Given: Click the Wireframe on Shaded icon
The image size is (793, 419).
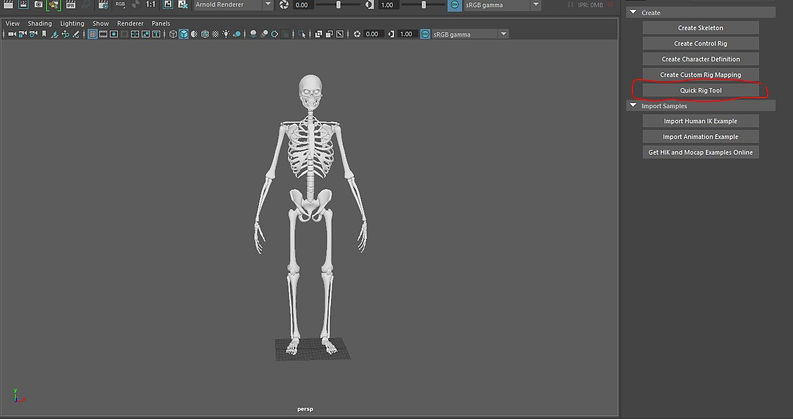Looking at the screenshot, I should pos(205,34).
